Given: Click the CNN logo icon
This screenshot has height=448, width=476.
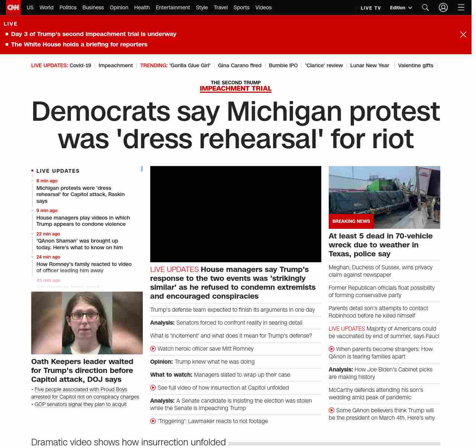Looking at the screenshot, I should coord(13,7).
